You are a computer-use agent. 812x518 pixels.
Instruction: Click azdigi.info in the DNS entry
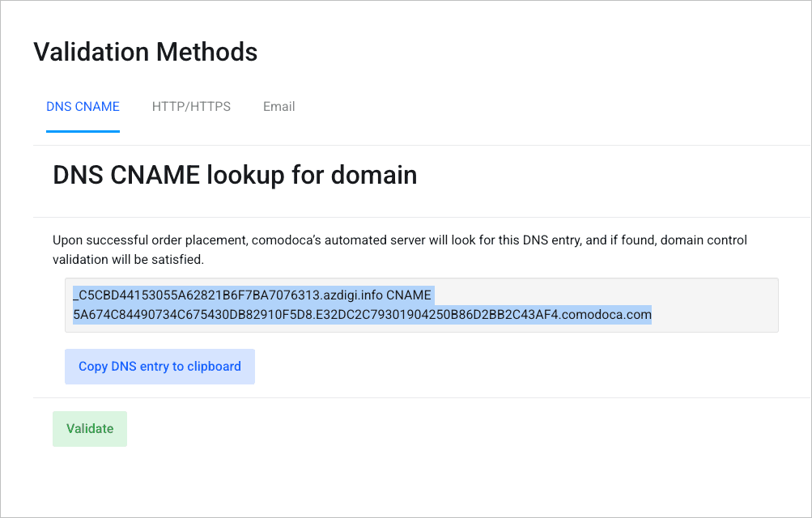coord(353,295)
